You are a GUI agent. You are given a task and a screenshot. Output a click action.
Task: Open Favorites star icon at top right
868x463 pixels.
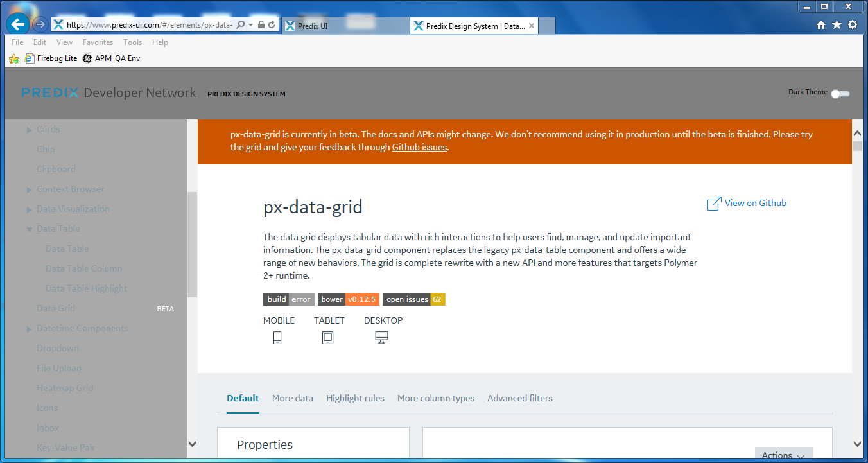837,25
